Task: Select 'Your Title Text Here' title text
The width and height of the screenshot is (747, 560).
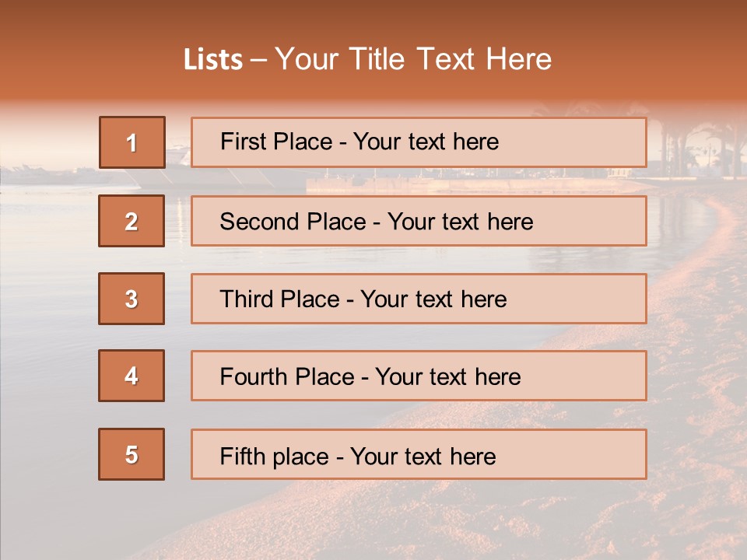Action: (x=412, y=59)
